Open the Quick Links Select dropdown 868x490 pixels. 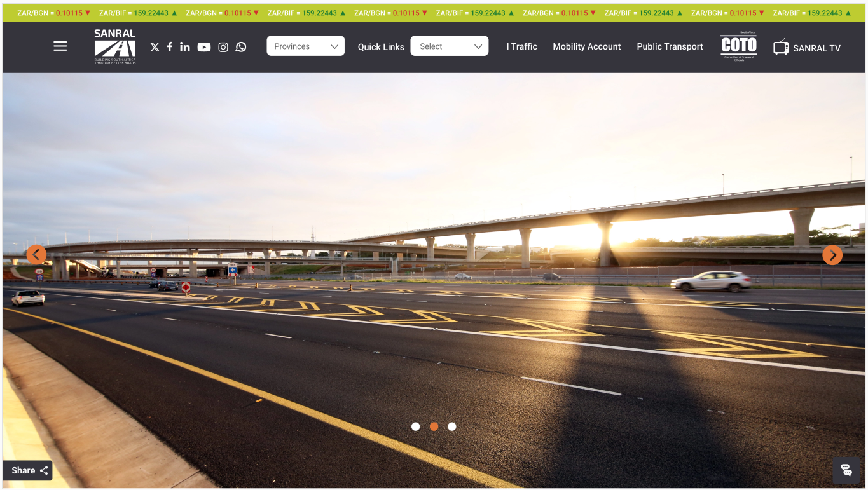pyautogui.click(x=450, y=46)
